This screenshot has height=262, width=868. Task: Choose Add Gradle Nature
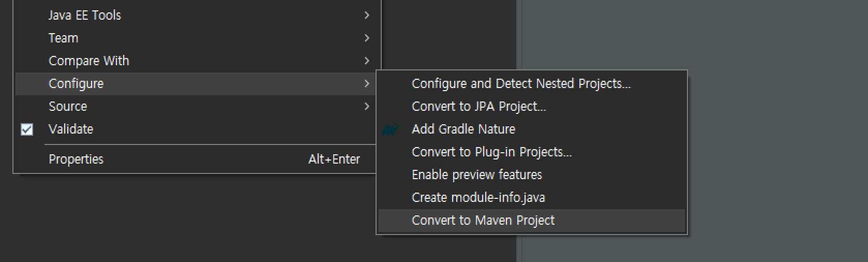(532, 129)
